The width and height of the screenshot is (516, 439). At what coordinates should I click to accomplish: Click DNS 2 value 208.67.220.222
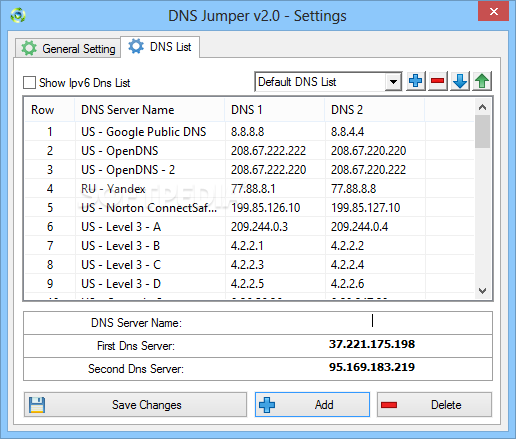[x=368, y=170]
